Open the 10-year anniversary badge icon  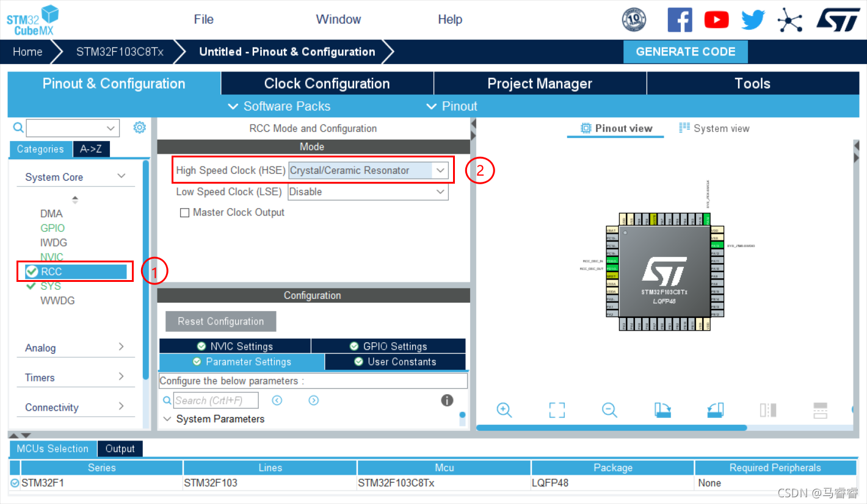634,20
